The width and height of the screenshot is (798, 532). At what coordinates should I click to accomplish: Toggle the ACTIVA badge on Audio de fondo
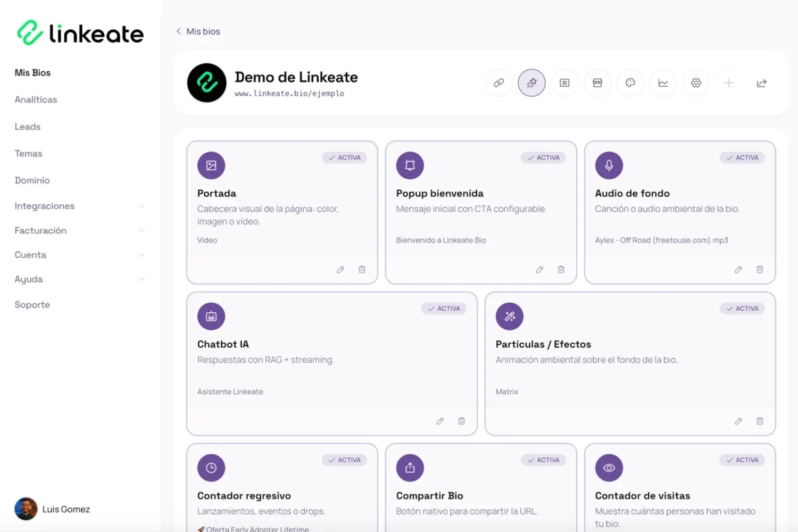[x=742, y=157]
